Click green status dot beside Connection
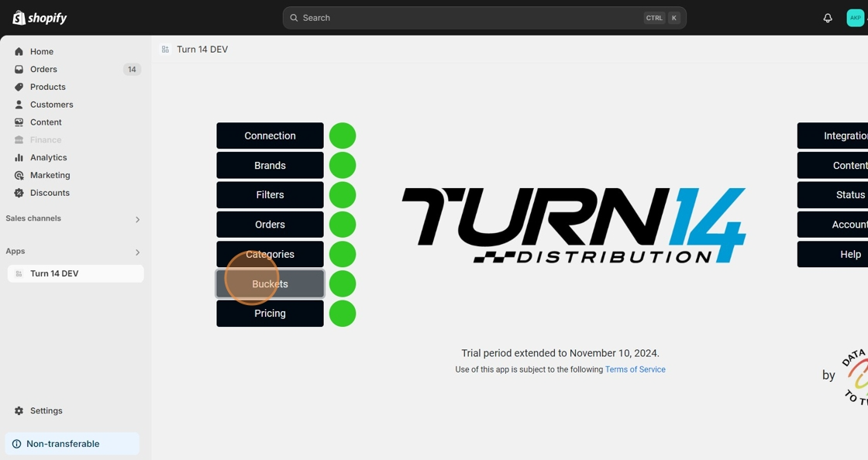 pos(343,136)
